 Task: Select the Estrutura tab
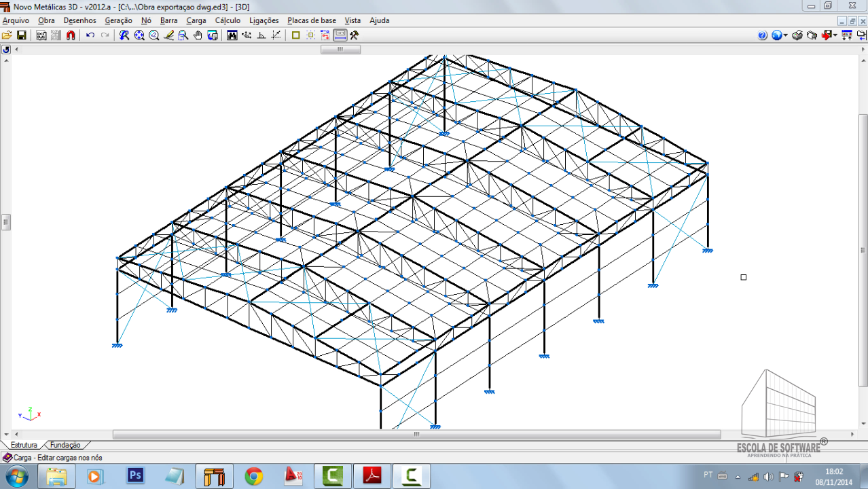click(24, 445)
